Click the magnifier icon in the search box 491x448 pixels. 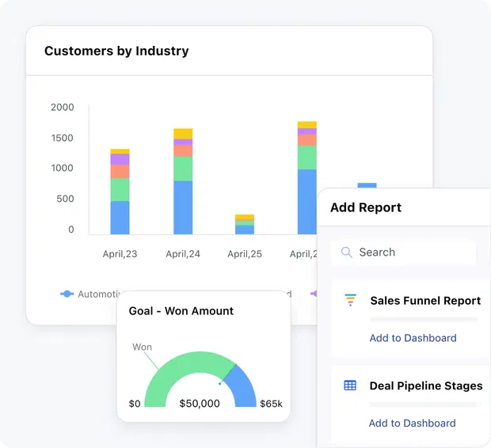pos(346,252)
